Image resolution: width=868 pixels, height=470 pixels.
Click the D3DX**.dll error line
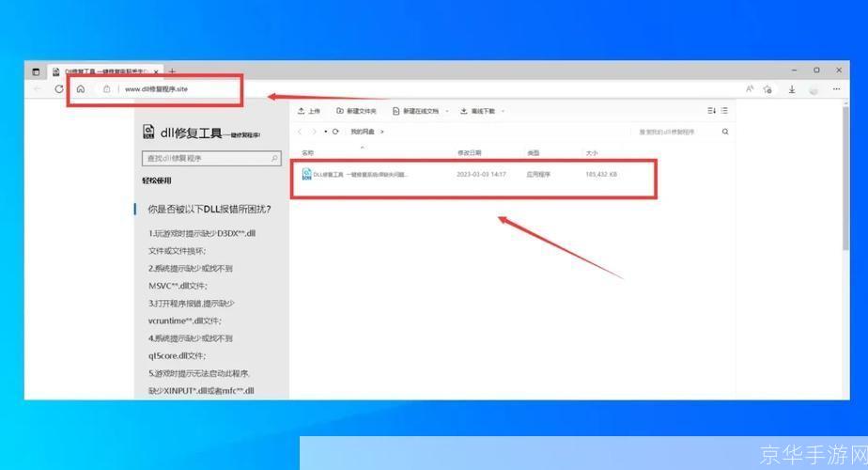tap(201, 233)
